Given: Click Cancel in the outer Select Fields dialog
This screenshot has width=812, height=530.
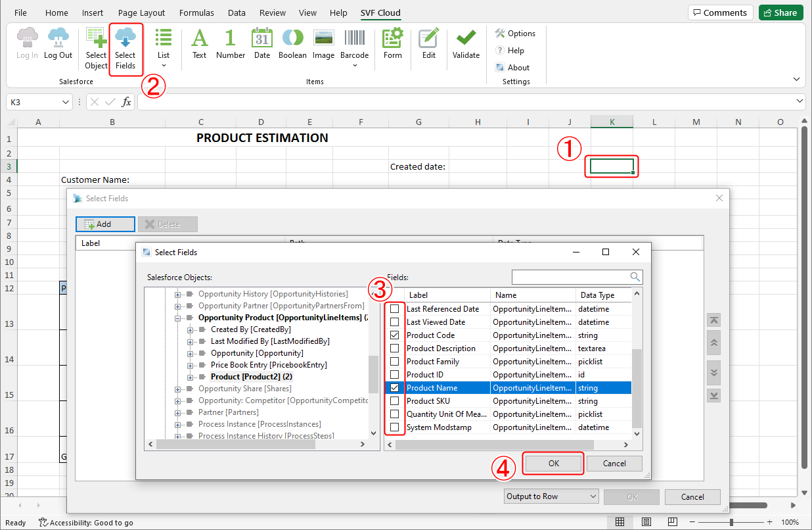Looking at the screenshot, I should coord(692,497).
